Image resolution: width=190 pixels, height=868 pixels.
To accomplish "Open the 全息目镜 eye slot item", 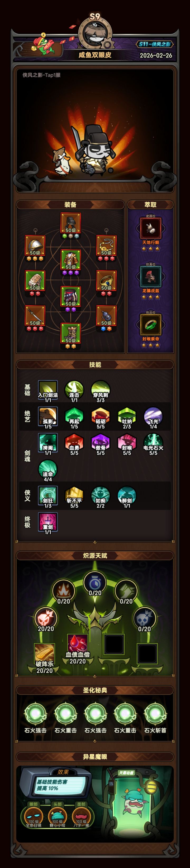I will click(34, 816).
